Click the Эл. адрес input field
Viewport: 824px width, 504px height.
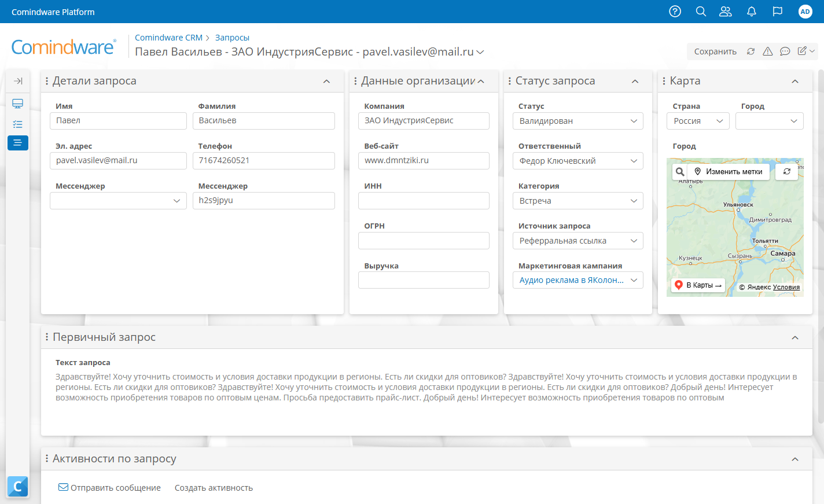click(118, 161)
